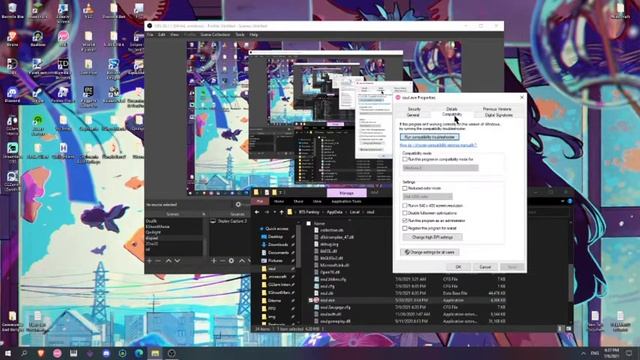Viewport: 640px width, 360px height.
Task: Enable Run in 640 x 480 screen resolution
Action: point(405,206)
